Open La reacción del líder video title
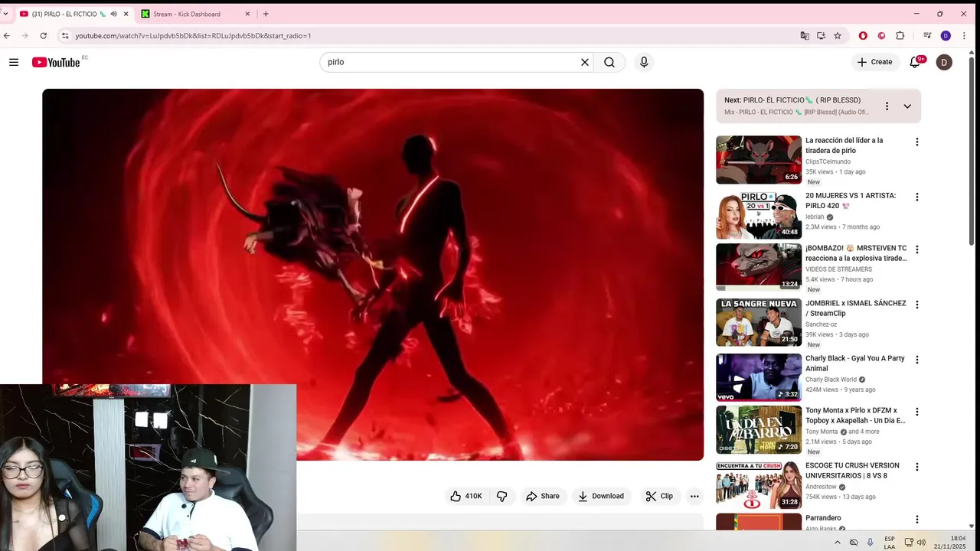Image resolution: width=980 pixels, height=551 pixels. point(844,145)
